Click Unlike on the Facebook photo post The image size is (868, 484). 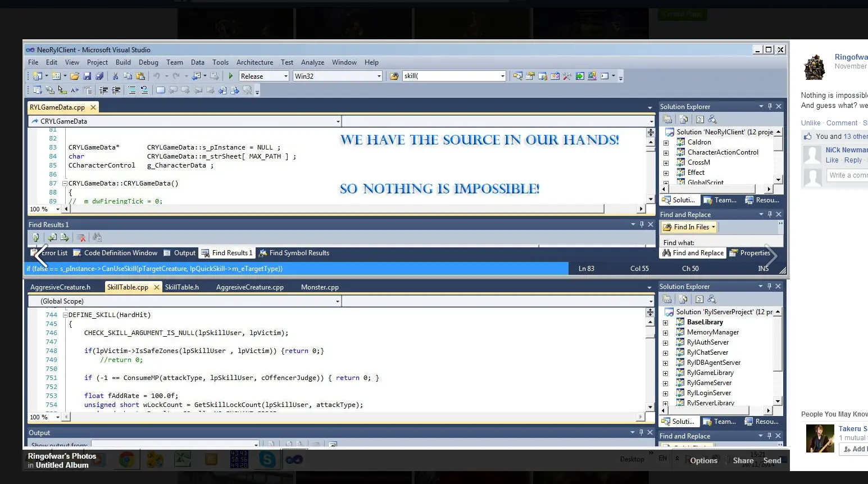811,123
